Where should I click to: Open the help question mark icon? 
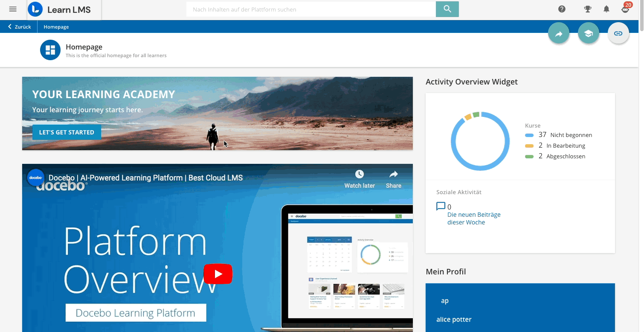coord(562,9)
